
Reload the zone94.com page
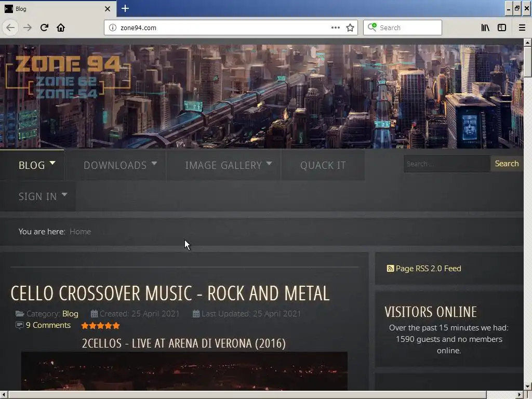[x=44, y=28]
